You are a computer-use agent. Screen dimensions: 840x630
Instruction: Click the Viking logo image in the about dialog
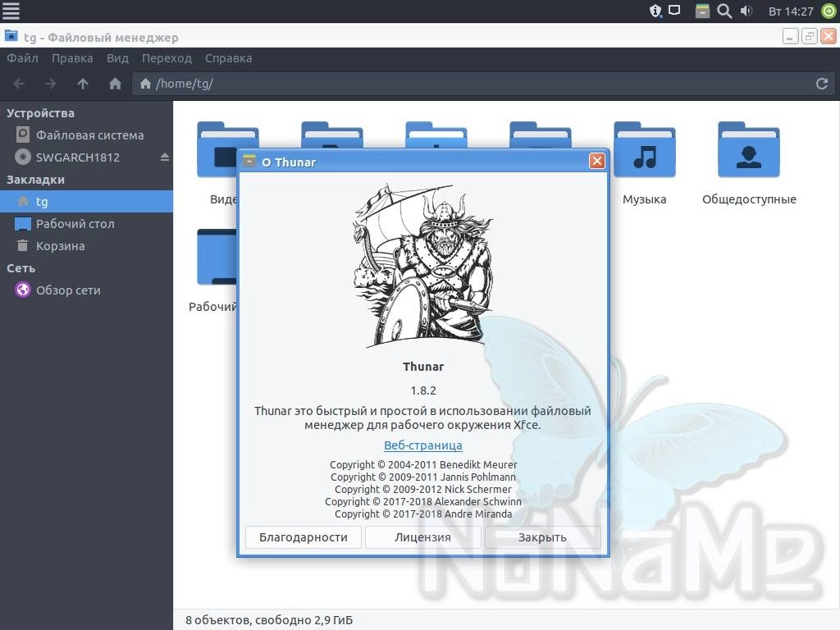[x=423, y=266]
